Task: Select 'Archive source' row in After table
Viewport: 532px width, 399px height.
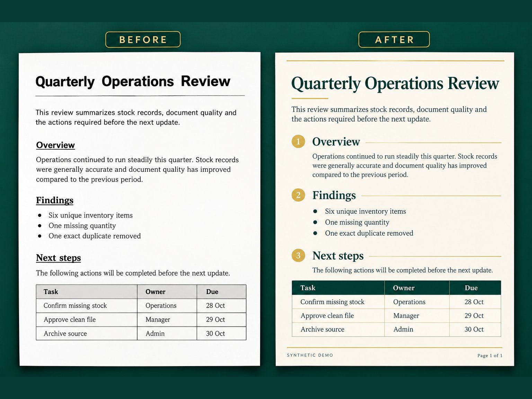Action: (x=396, y=329)
